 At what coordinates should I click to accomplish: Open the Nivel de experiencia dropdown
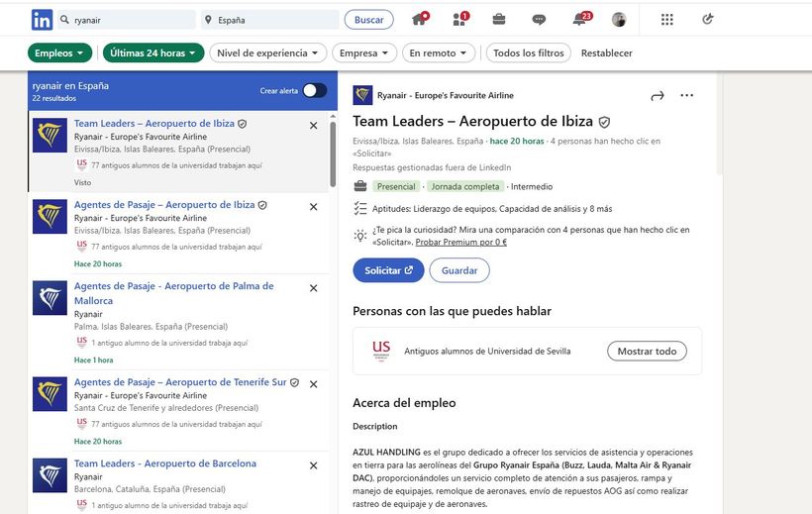coord(267,52)
